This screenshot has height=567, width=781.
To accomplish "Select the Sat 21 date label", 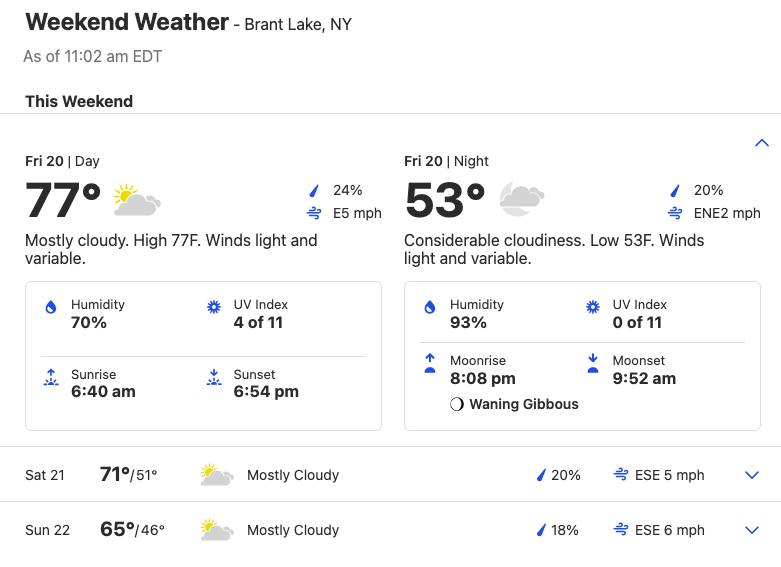I will pos(45,475).
